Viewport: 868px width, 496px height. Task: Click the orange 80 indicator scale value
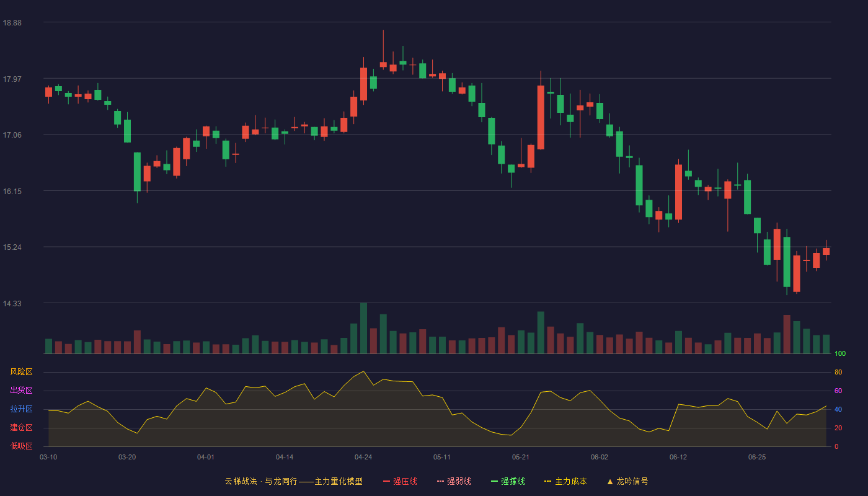tap(838, 372)
